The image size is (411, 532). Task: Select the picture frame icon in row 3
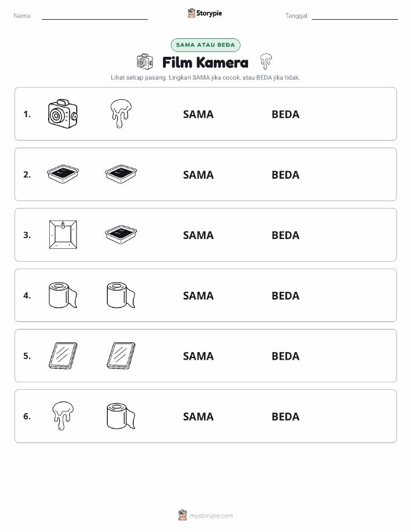coord(63,235)
